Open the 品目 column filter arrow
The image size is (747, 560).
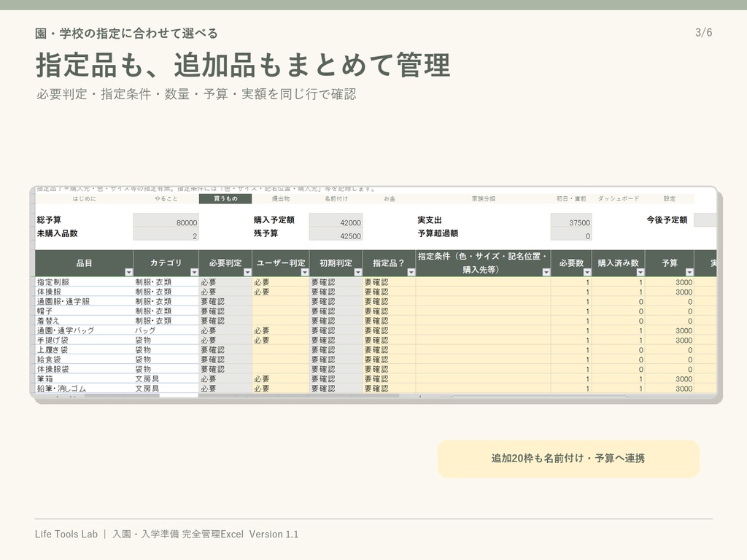pyautogui.click(x=128, y=272)
